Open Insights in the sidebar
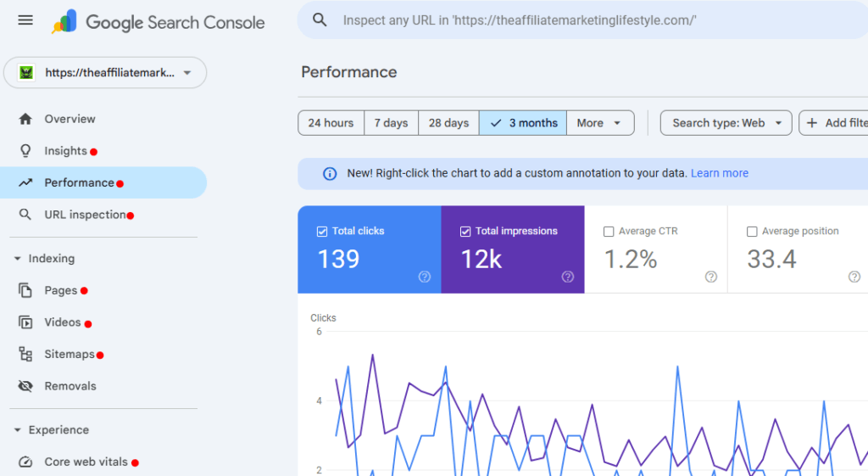Screen dimensions: 868x476 point(66,151)
